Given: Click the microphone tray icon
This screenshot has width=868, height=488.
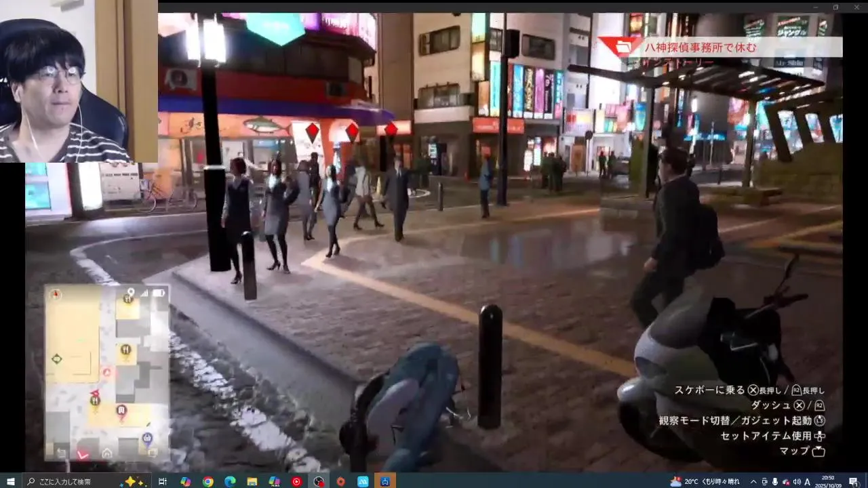Looking at the screenshot, I should pos(775,481).
